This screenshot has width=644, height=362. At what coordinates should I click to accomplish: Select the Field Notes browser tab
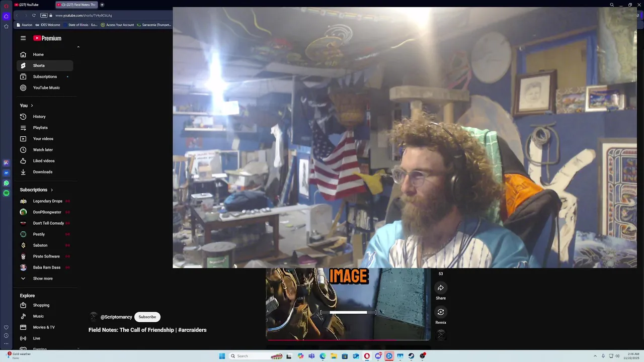pos(75,5)
